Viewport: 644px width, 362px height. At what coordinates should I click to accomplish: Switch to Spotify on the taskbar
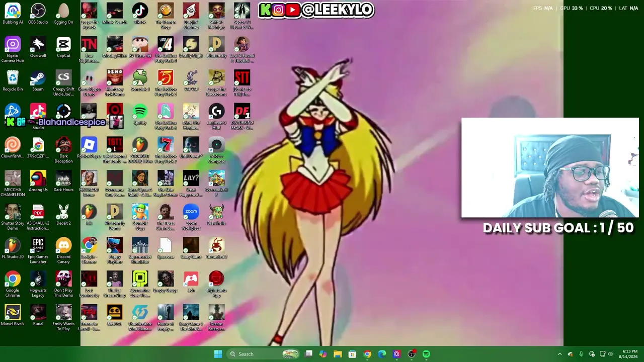426,354
